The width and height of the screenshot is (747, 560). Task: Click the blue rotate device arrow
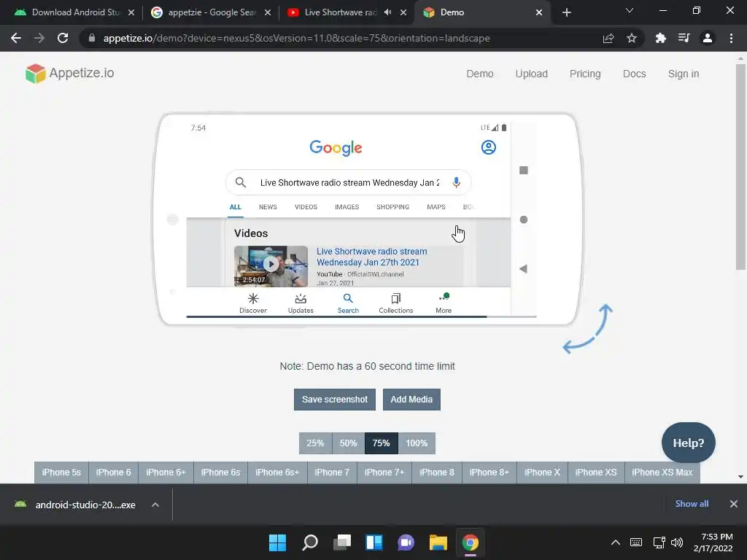[x=587, y=329]
